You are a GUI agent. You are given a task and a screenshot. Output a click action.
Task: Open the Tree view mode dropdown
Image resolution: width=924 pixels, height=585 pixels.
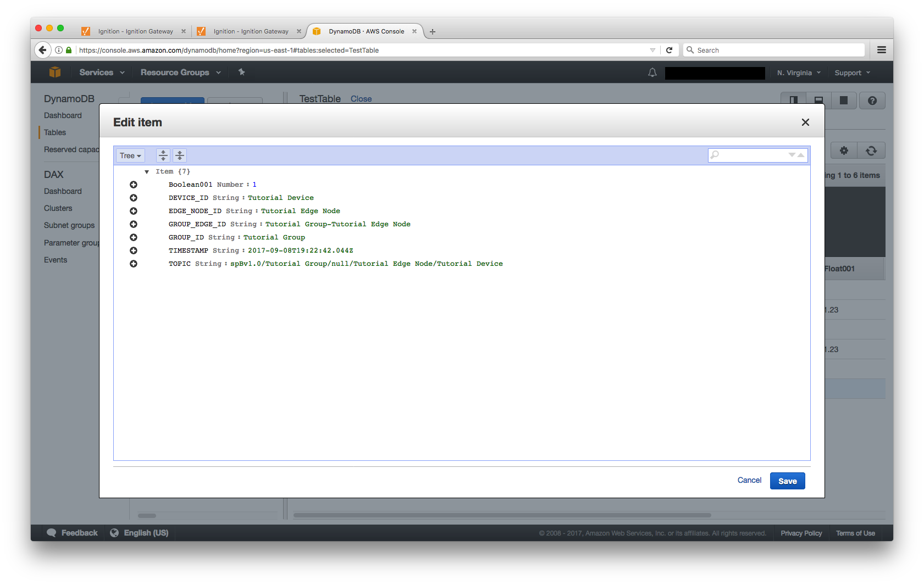pos(130,155)
